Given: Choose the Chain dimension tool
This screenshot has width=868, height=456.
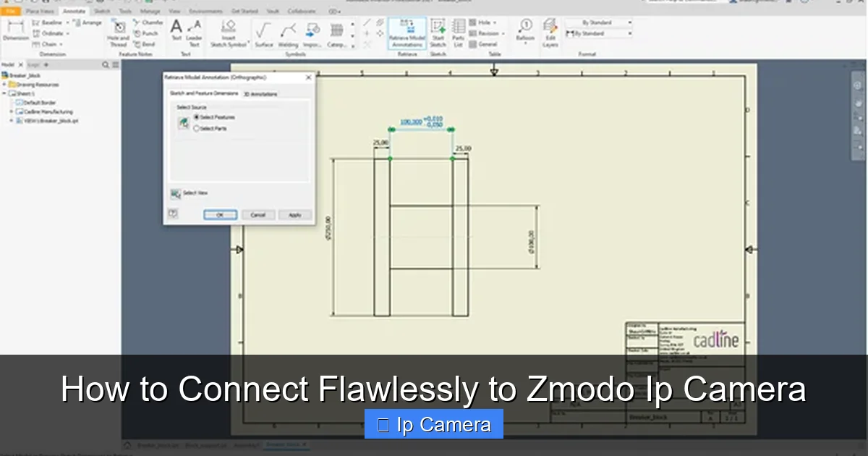Looking at the screenshot, I should click(x=46, y=44).
